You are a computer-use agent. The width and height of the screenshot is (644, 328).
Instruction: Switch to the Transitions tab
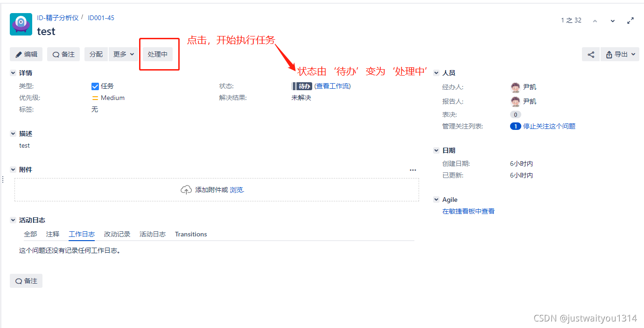191,234
